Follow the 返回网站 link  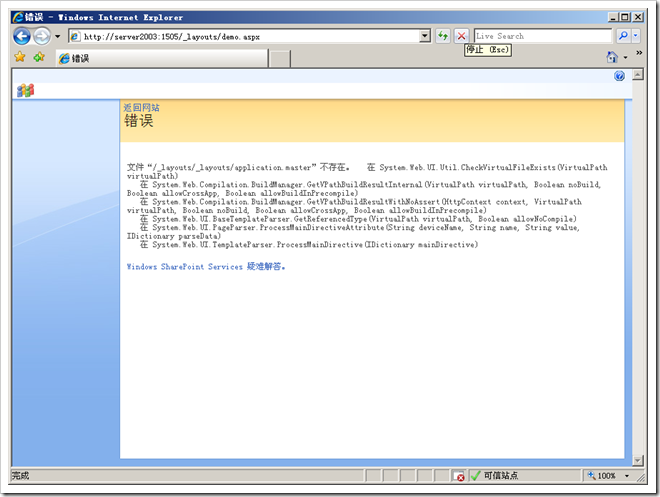coord(141,108)
